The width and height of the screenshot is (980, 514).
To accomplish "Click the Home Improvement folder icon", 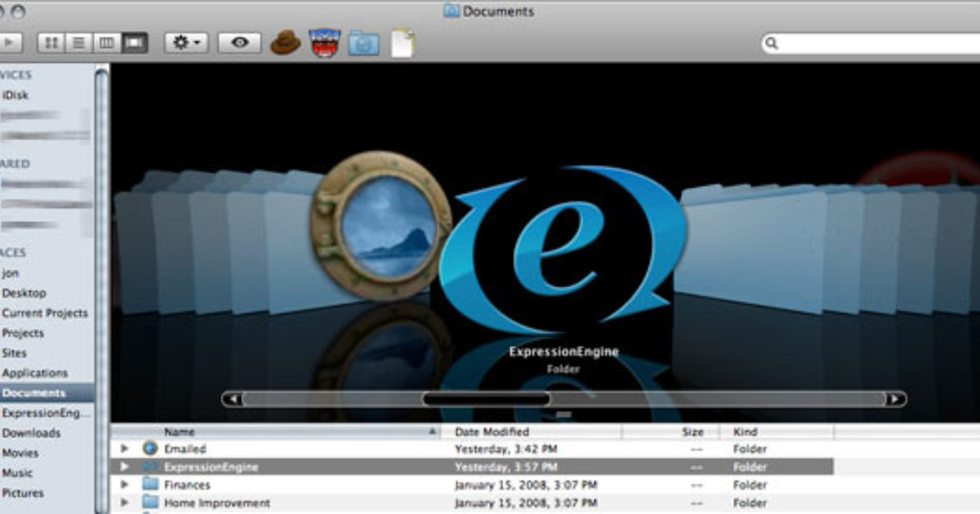I will (x=149, y=503).
